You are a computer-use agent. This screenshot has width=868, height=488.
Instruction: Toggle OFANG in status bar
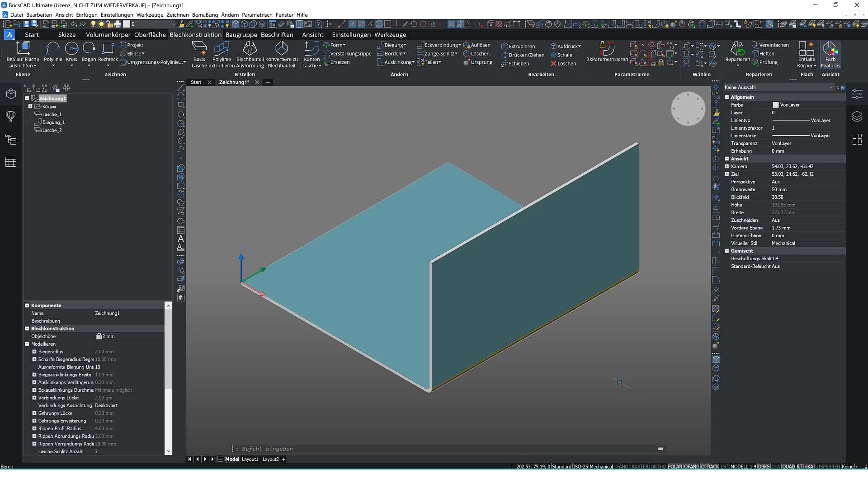pyautogui.click(x=692, y=466)
